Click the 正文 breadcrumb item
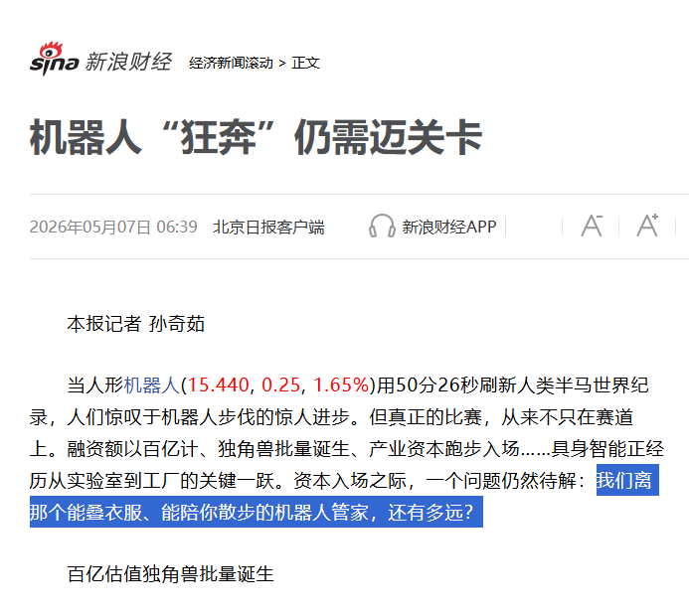 305,64
